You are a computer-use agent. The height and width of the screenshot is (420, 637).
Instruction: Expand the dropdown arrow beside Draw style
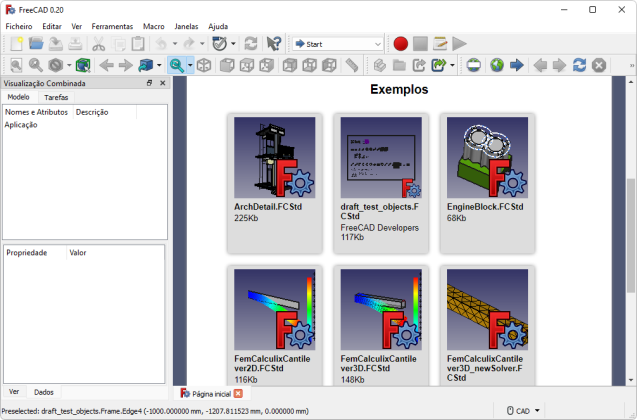(x=69, y=65)
